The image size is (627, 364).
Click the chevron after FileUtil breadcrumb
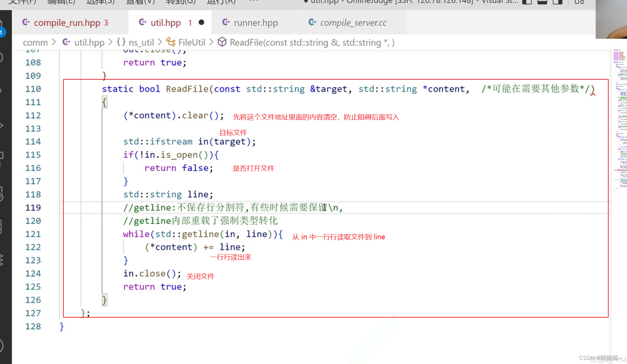click(211, 42)
